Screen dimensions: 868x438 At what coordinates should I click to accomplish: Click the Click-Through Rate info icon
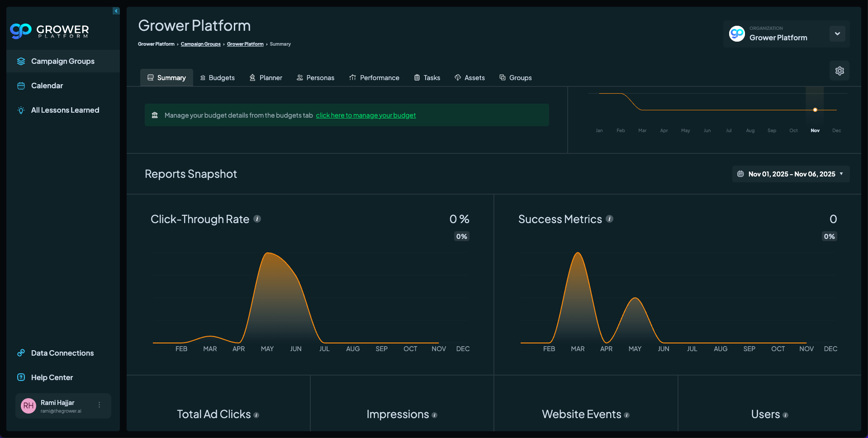pyautogui.click(x=257, y=219)
